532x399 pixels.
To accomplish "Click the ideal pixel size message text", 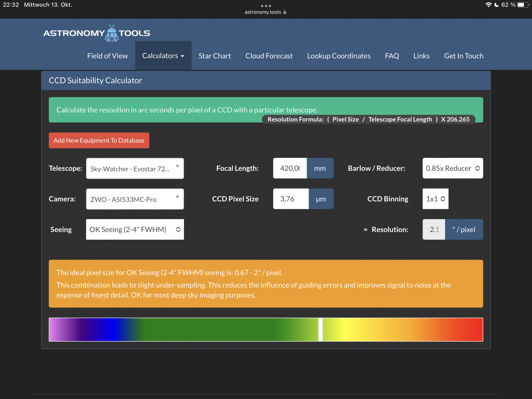I will (169, 273).
